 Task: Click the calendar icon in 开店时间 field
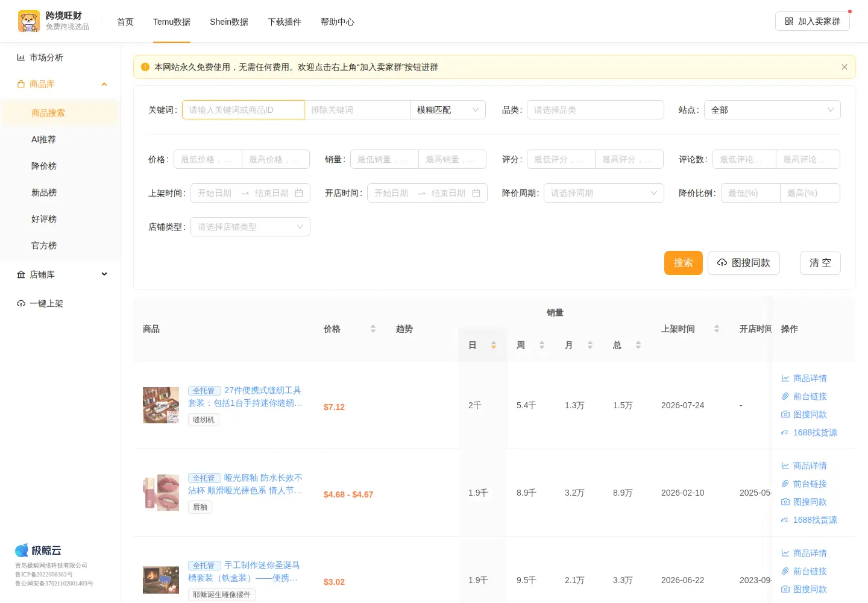[x=476, y=193]
